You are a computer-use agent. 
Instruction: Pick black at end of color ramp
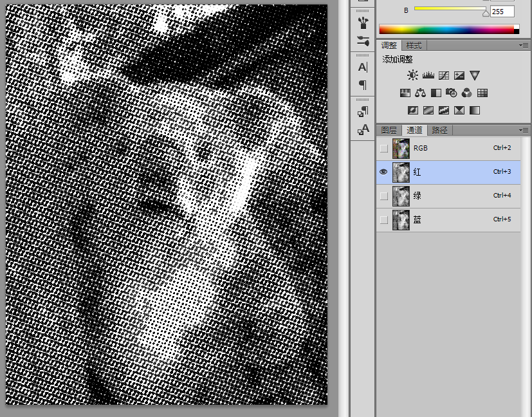click(x=517, y=32)
